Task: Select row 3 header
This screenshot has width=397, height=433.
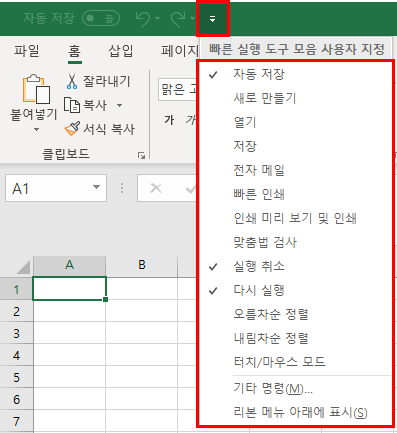Action: tap(16, 333)
